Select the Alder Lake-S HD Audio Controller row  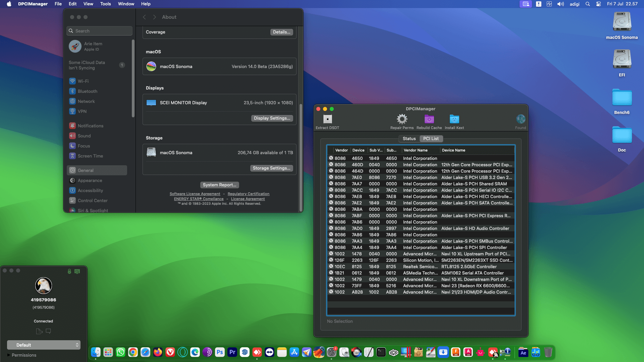pyautogui.click(x=421, y=228)
